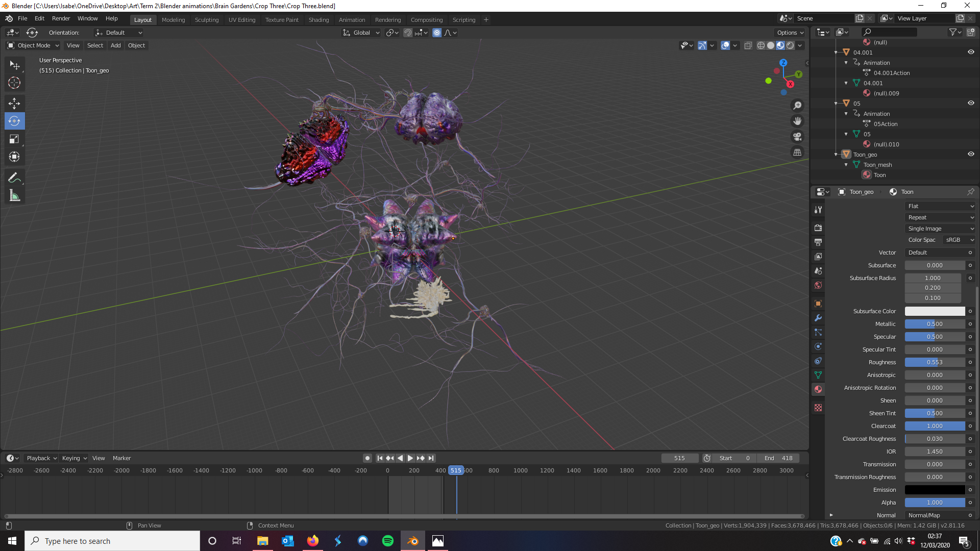
Task: Hide the Toon_geo object in the outliner
Action: point(971,154)
